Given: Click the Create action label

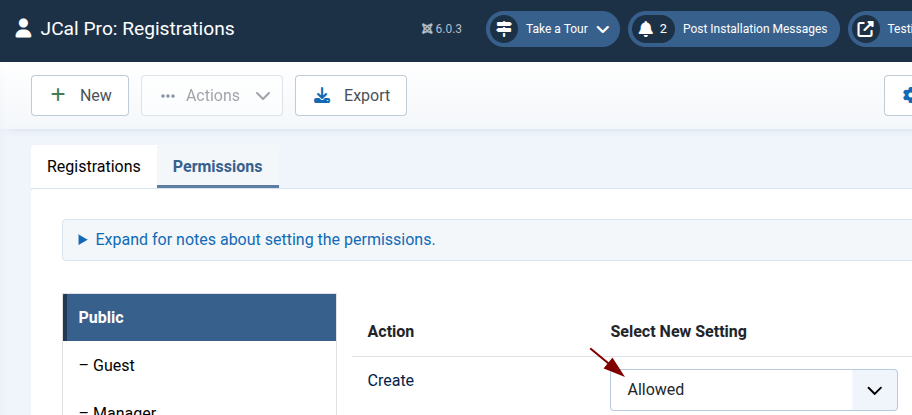Looking at the screenshot, I should click(x=391, y=380).
